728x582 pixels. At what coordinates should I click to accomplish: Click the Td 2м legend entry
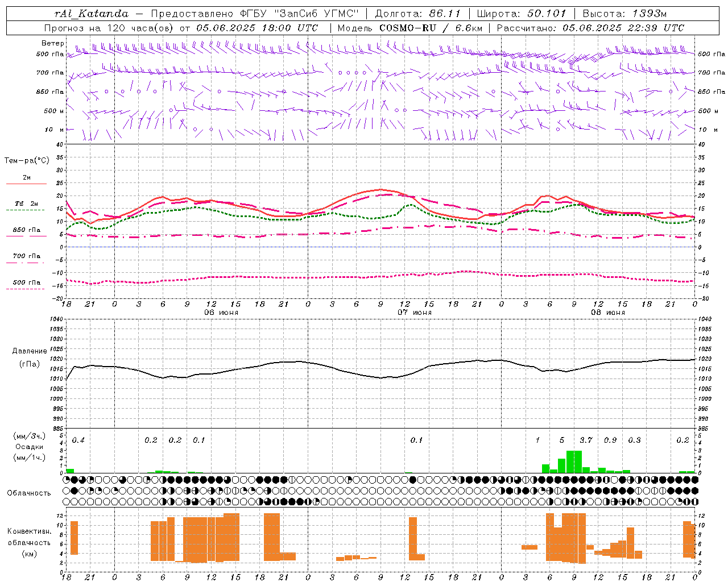click(27, 203)
